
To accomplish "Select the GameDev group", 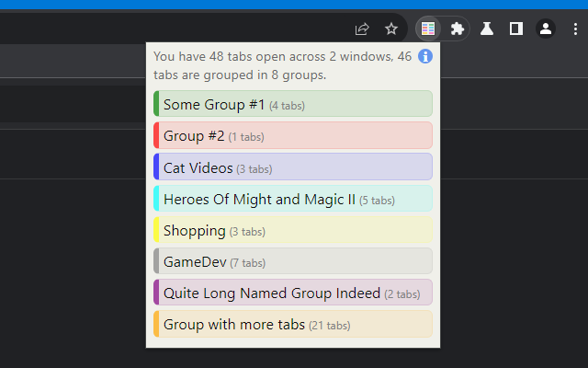I will [293, 261].
